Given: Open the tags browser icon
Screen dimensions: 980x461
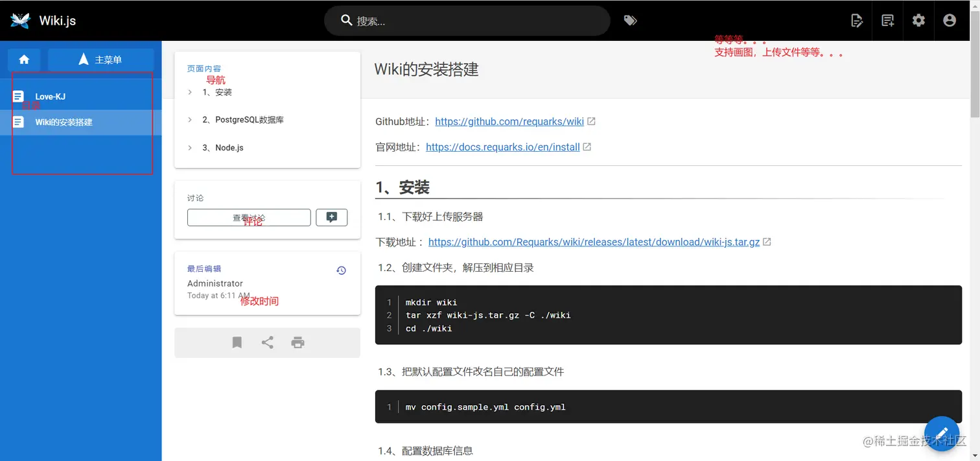Looking at the screenshot, I should [x=630, y=21].
